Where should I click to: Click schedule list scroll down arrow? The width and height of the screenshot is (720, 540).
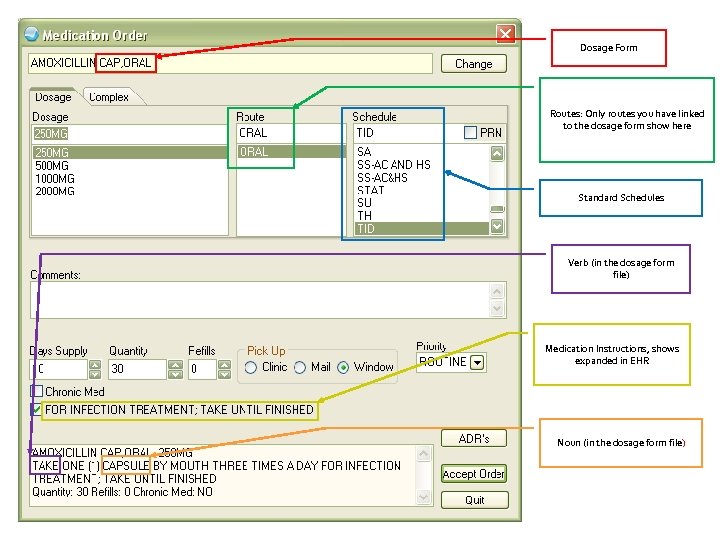coord(497,226)
